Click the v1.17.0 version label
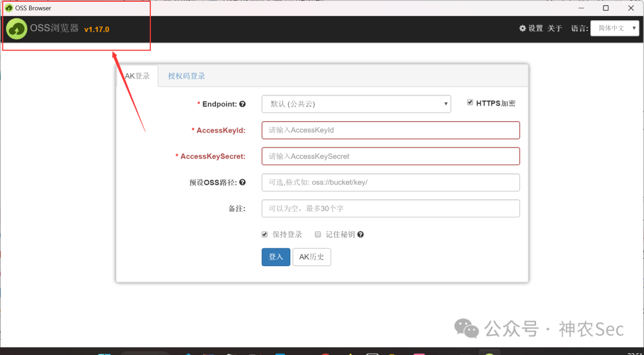This screenshot has height=355, width=644. click(x=97, y=29)
